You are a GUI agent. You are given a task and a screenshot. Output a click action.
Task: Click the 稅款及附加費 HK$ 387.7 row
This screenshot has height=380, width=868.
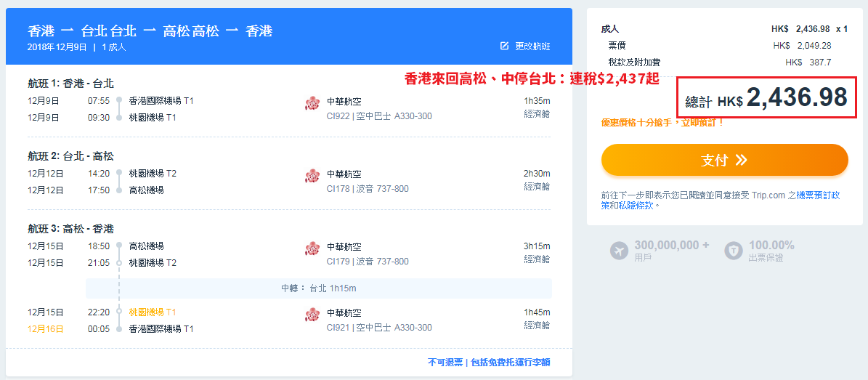click(x=720, y=62)
